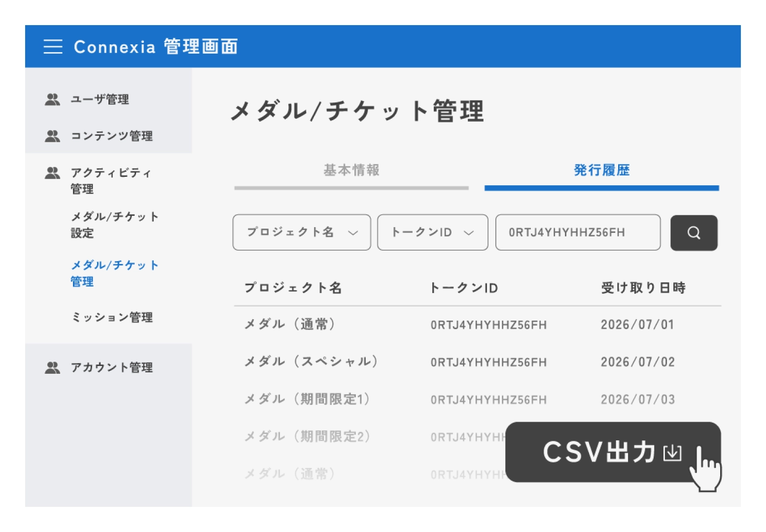Focus the token ID search input field
Screen dimensions: 766x532
[578, 233]
